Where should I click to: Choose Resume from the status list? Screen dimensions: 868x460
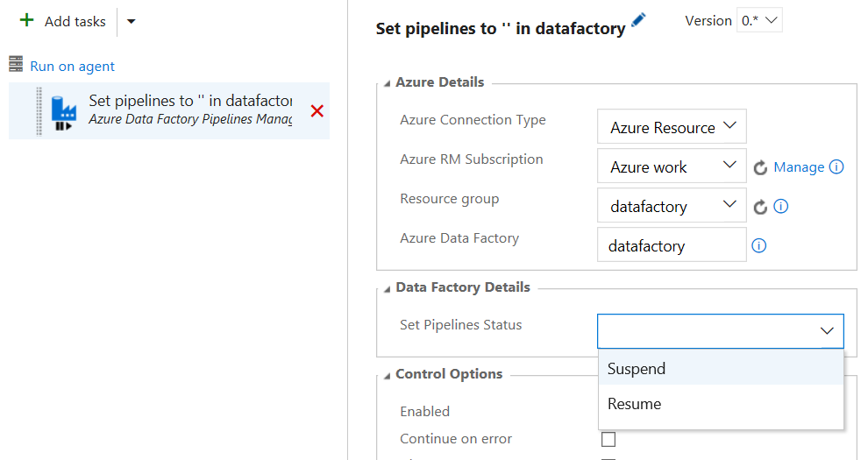click(x=634, y=404)
